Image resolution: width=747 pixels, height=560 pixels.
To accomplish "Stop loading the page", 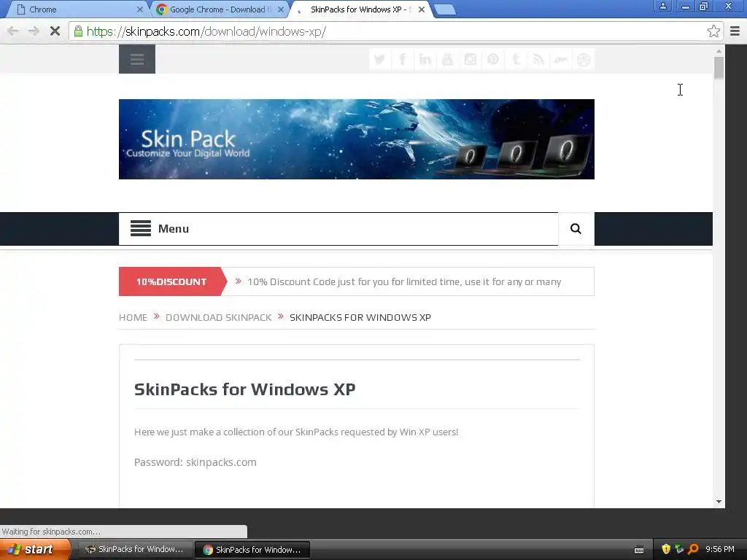I will [x=55, y=31].
